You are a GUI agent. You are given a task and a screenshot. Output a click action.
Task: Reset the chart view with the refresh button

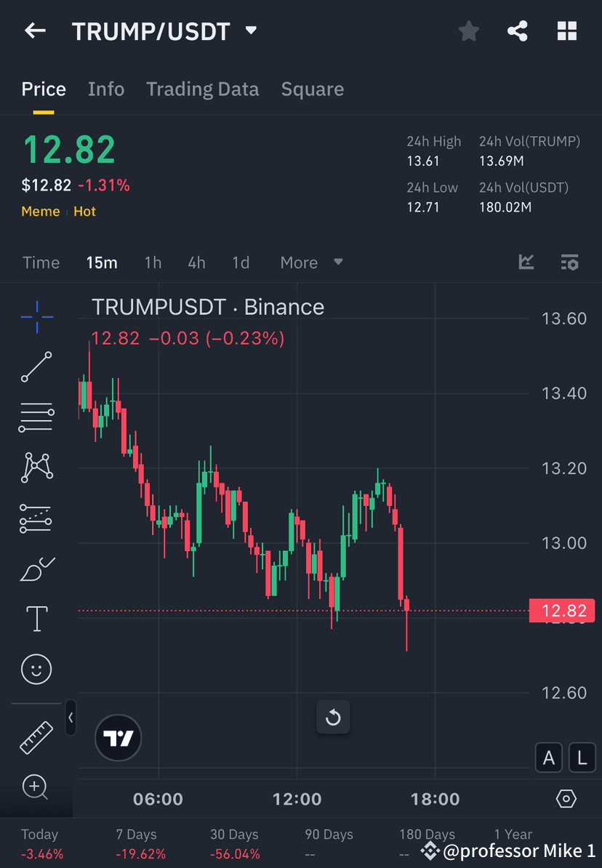(333, 717)
